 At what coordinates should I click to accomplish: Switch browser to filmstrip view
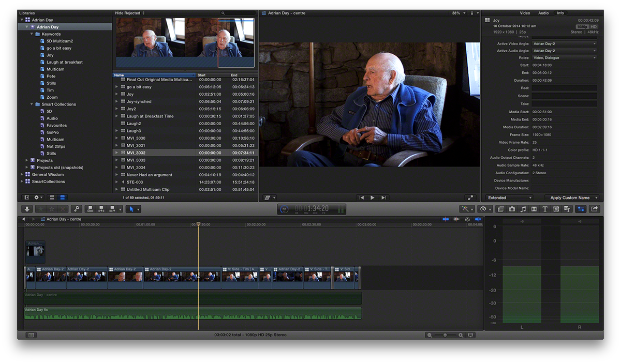(x=52, y=197)
